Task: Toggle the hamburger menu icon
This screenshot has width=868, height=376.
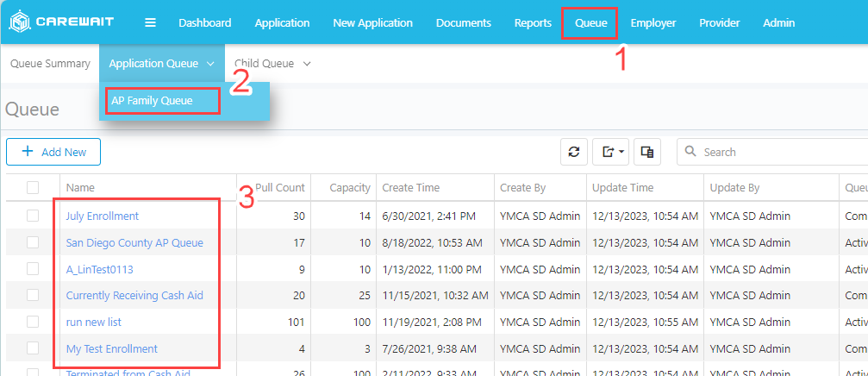Action: (x=151, y=23)
